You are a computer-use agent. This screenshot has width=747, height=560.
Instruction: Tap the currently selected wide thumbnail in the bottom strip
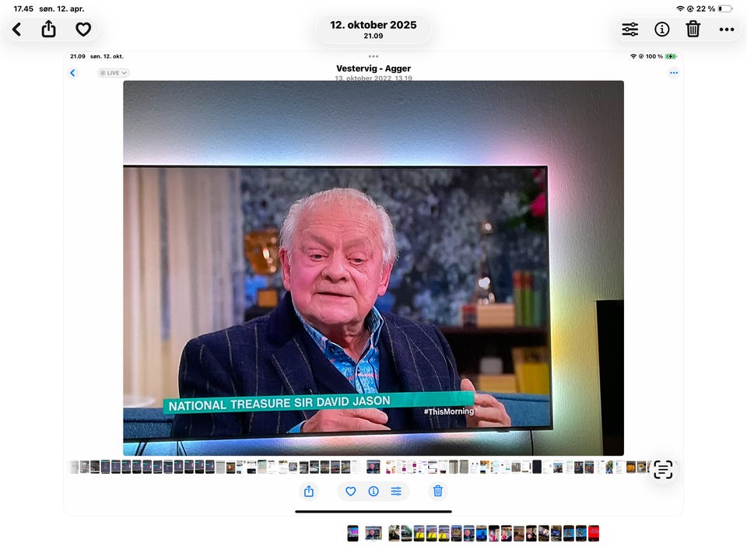pyautogui.click(x=373, y=534)
